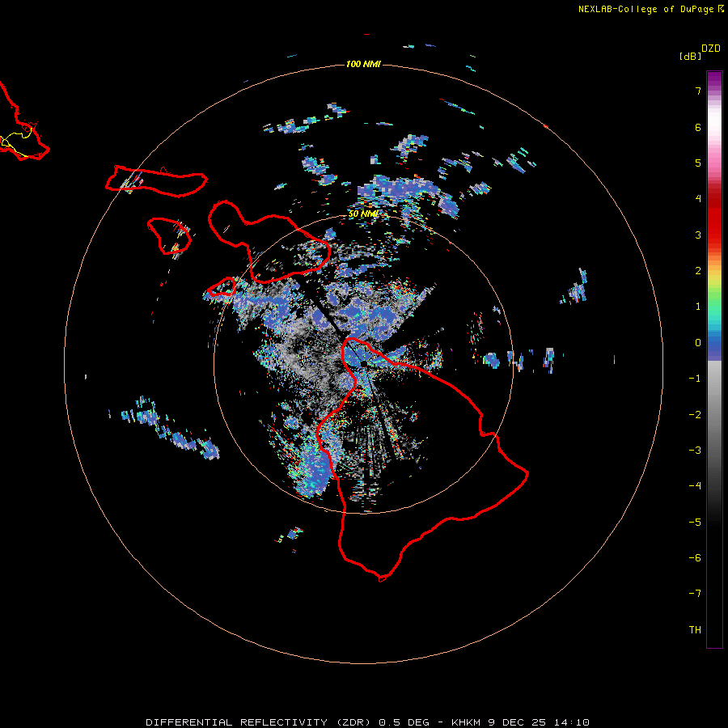Click the -2 value on the color scale

click(x=695, y=414)
